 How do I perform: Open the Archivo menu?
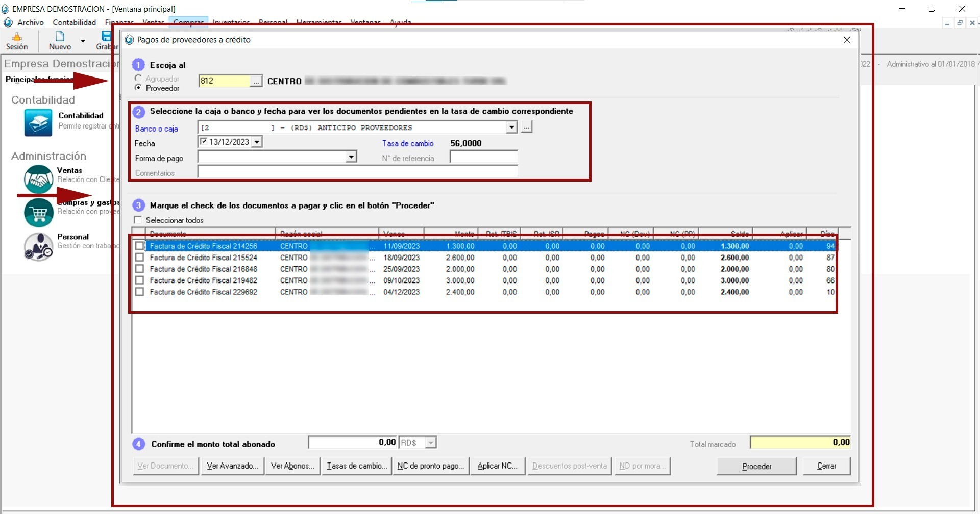click(30, 22)
